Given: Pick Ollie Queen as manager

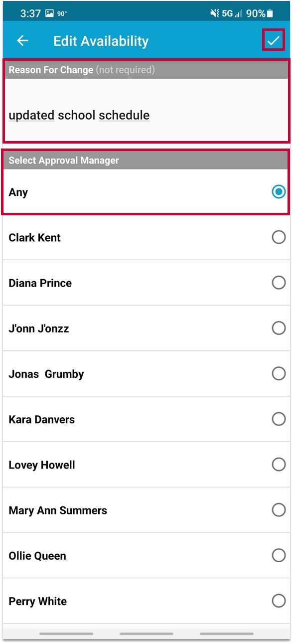Looking at the screenshot, I should point(279,555).
